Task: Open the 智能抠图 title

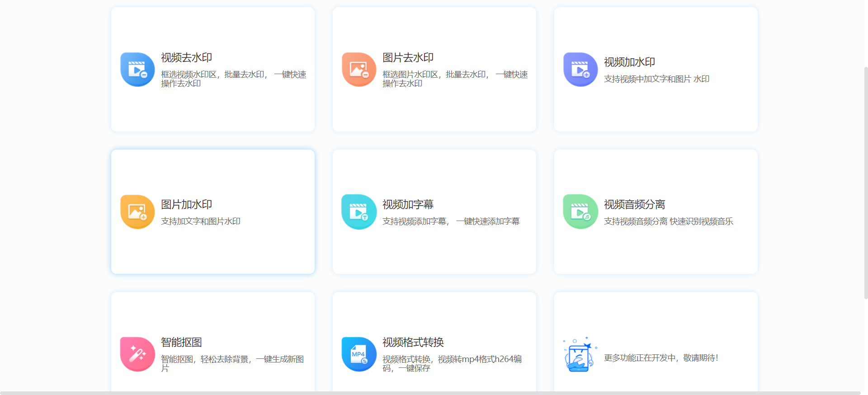Action: coord(181,343)
